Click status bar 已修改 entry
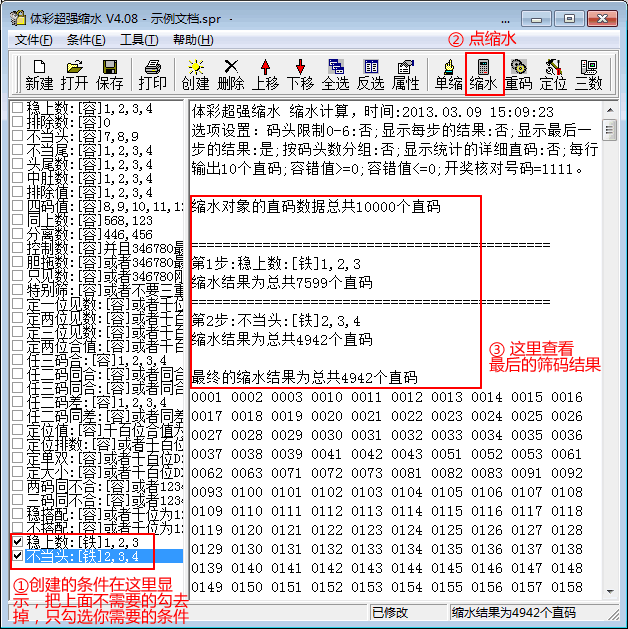 390,613
